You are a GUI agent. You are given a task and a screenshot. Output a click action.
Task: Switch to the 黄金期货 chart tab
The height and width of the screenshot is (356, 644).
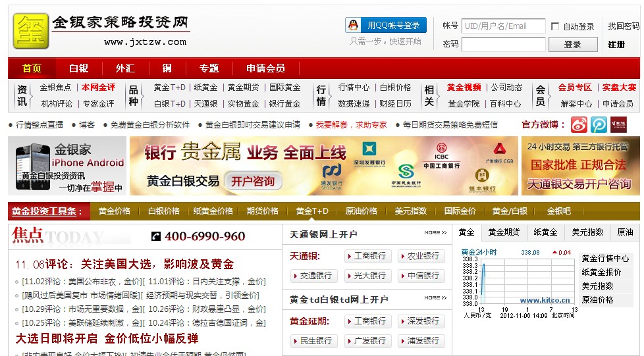[504, 232]
